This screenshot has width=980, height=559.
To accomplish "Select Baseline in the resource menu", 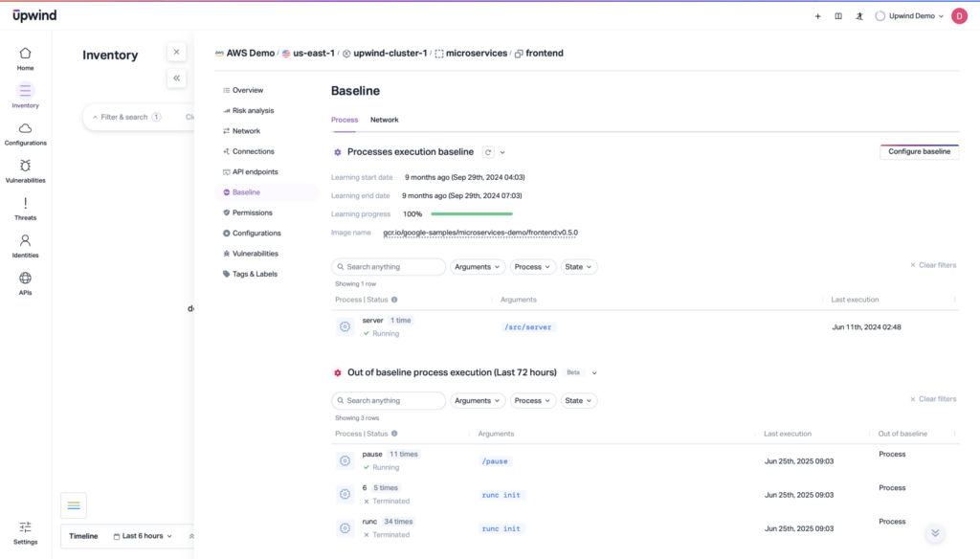I will click(267, 192).
